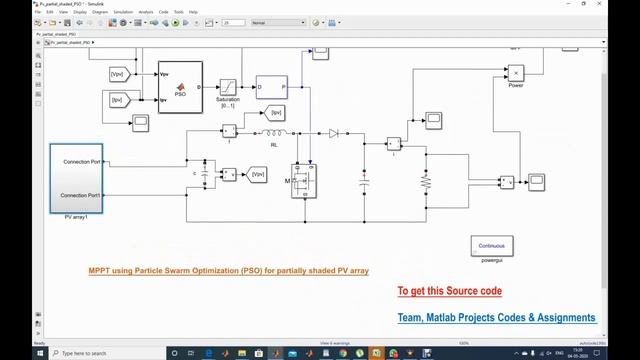Image resolution: width=640 pixels, height=360 pixels.
Task: Expand the data recording dropdown arrow
Action: click(216, 23)
